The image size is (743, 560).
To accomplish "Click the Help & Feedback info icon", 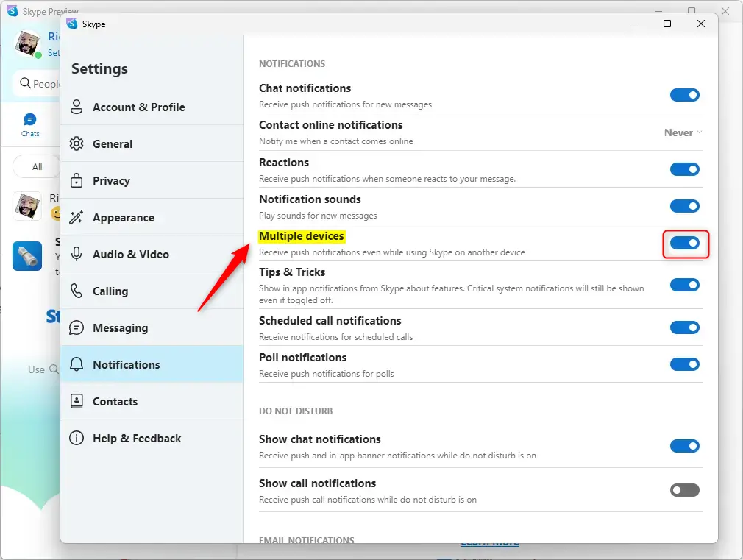I will coord(77,438).
